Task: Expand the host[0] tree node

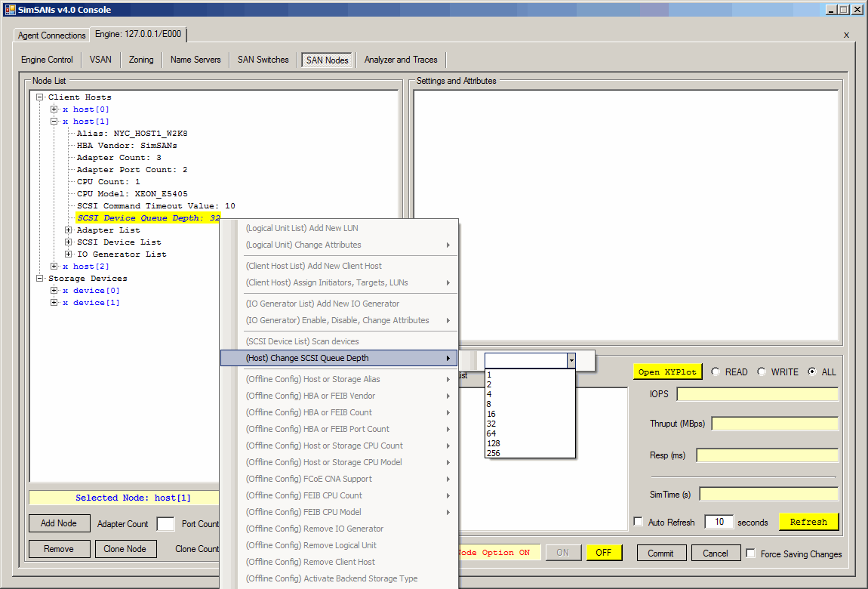Action: (x=54, y=109)
